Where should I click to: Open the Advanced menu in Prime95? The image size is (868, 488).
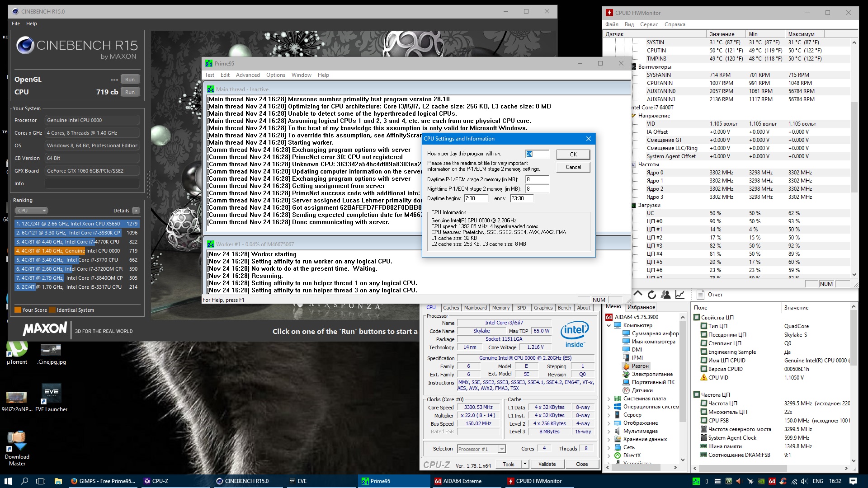click(248, 75)
